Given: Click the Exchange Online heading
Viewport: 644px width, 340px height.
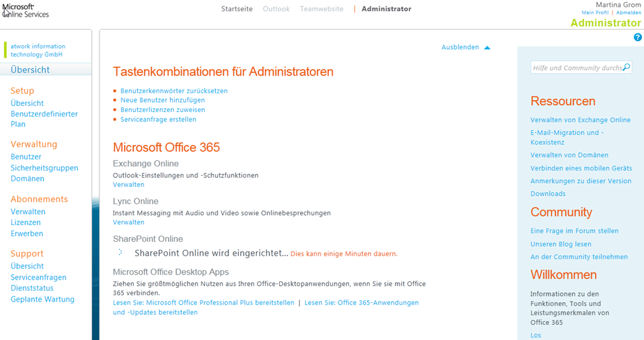Looking at the screenshot, I should point(146,164).
